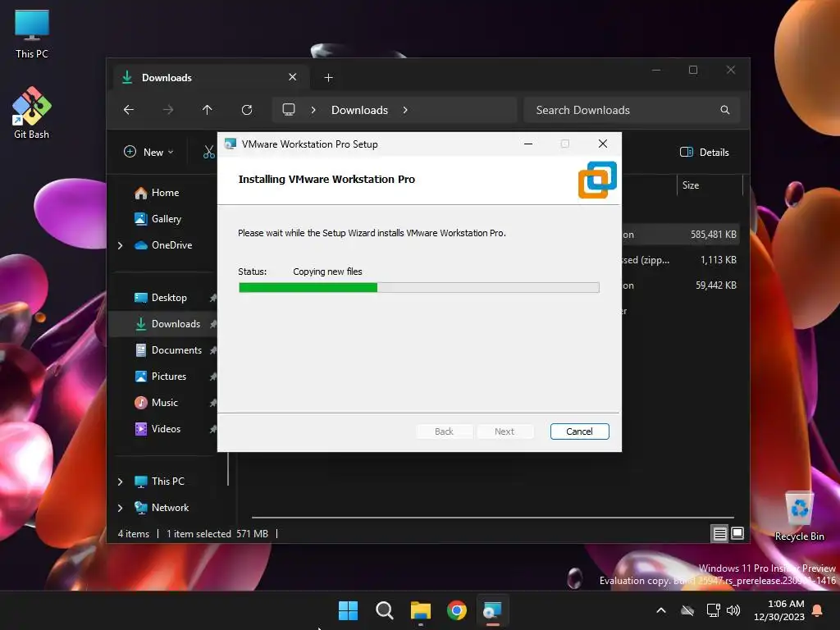Select OneDrive in sidebar

(x=171, y=245)
